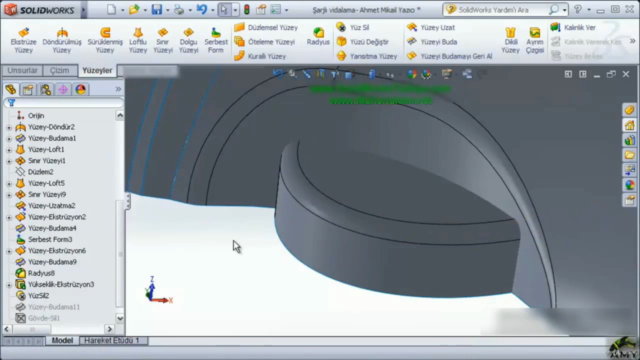Choose the Yüzey Uzat command
The image size is (640, 360).
pyautogui.click(x=431, y=27)
